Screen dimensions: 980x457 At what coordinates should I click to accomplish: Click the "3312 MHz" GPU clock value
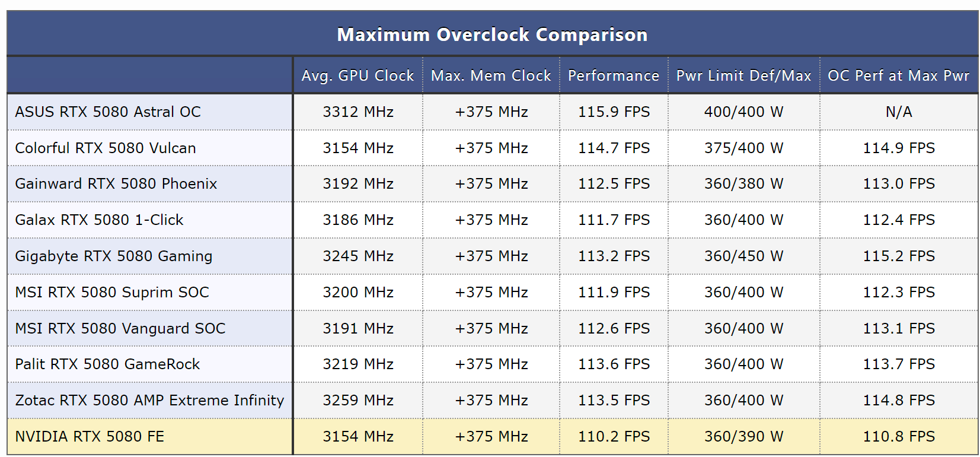[358, 112]
